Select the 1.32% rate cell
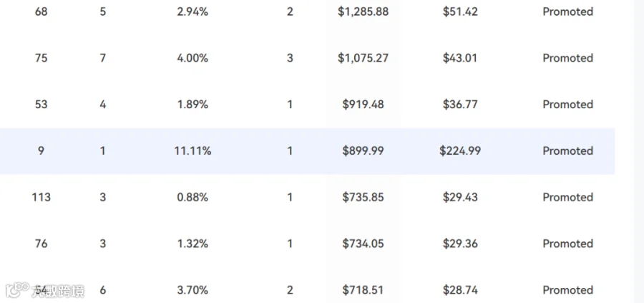The width and height of the screenshot is (644, 303). point(192,244)
